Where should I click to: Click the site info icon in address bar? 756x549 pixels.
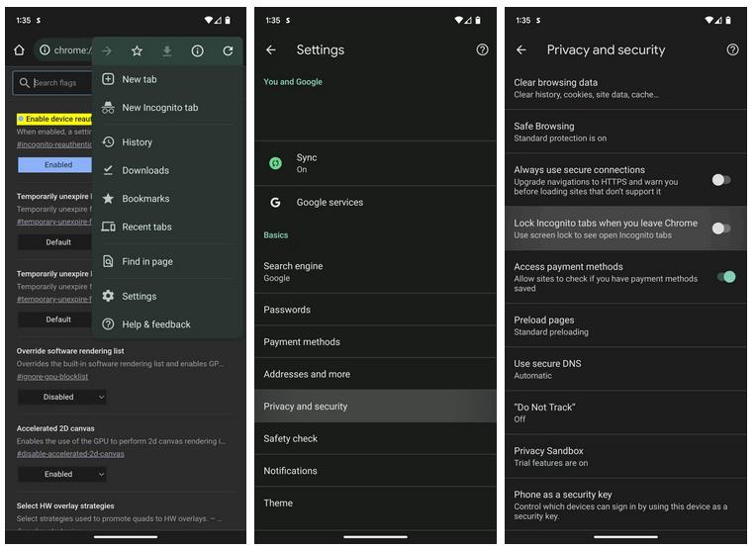click(x=45, y=50)
